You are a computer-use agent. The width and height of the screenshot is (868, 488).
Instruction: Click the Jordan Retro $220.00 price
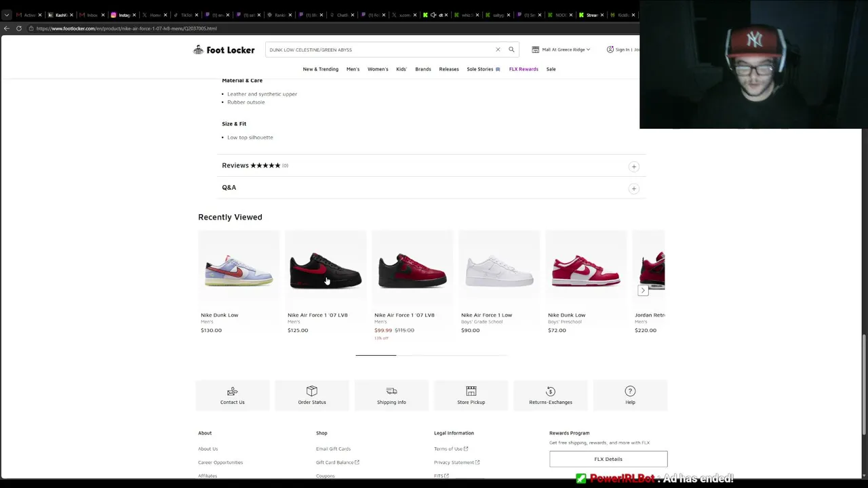646,330
